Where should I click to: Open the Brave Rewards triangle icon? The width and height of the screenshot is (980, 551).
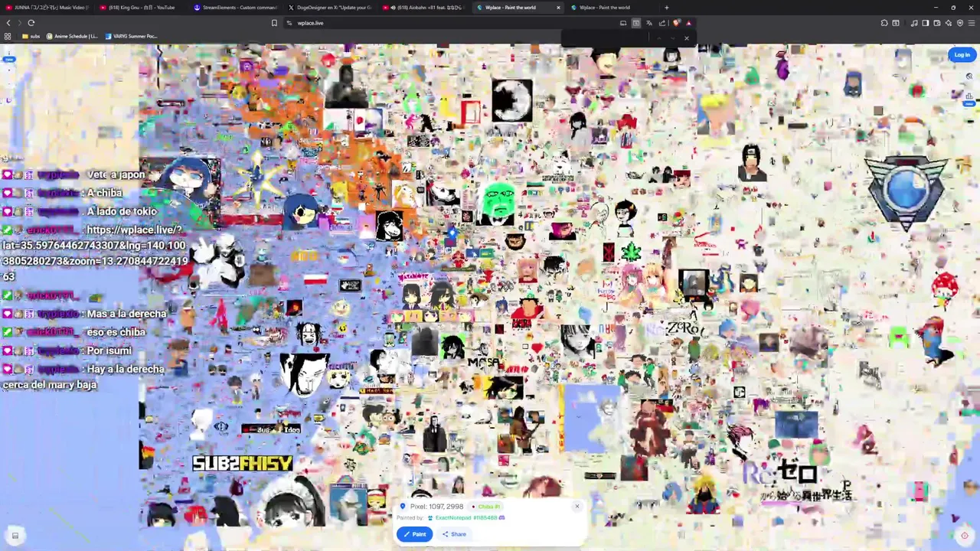(688, 23)
